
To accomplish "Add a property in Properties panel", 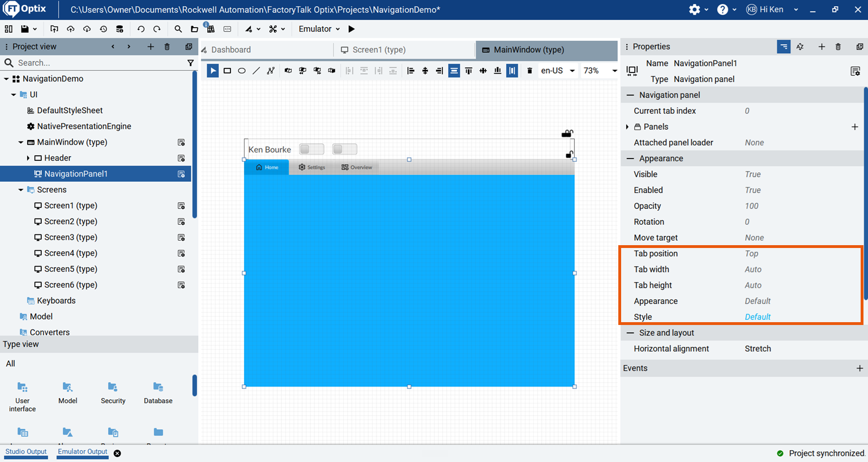I will point(822,46).
